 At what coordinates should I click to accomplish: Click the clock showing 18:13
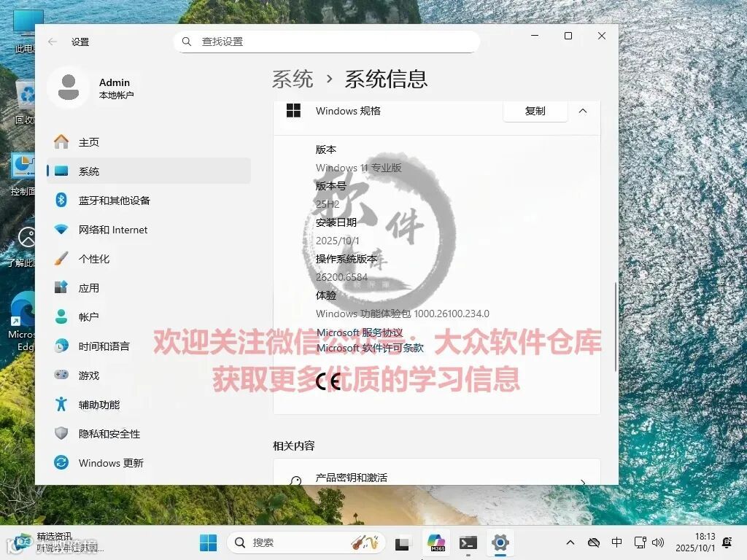pyautogui.click(x=695, y=542)
